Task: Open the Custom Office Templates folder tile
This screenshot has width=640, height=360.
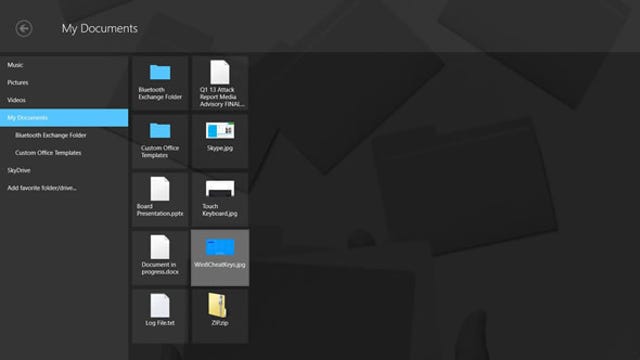Action: pyautogui.click(x=160, y=142)
